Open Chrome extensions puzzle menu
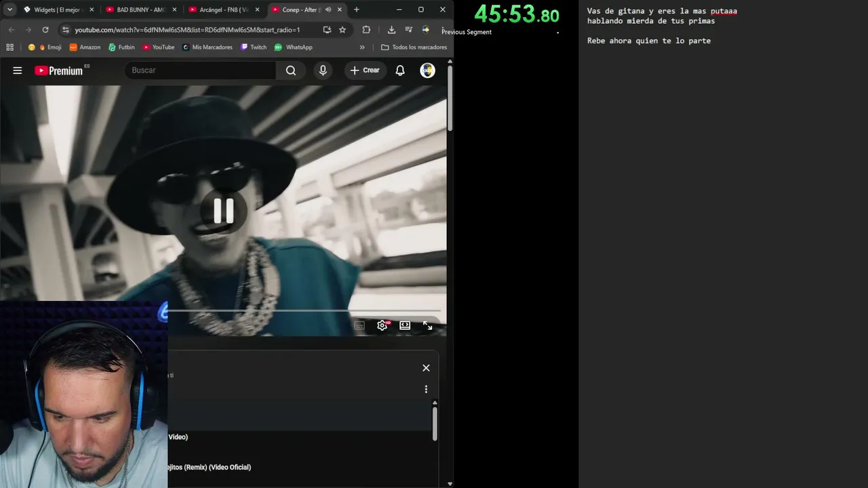The image size is (868, 488). (x=366, y=30)
